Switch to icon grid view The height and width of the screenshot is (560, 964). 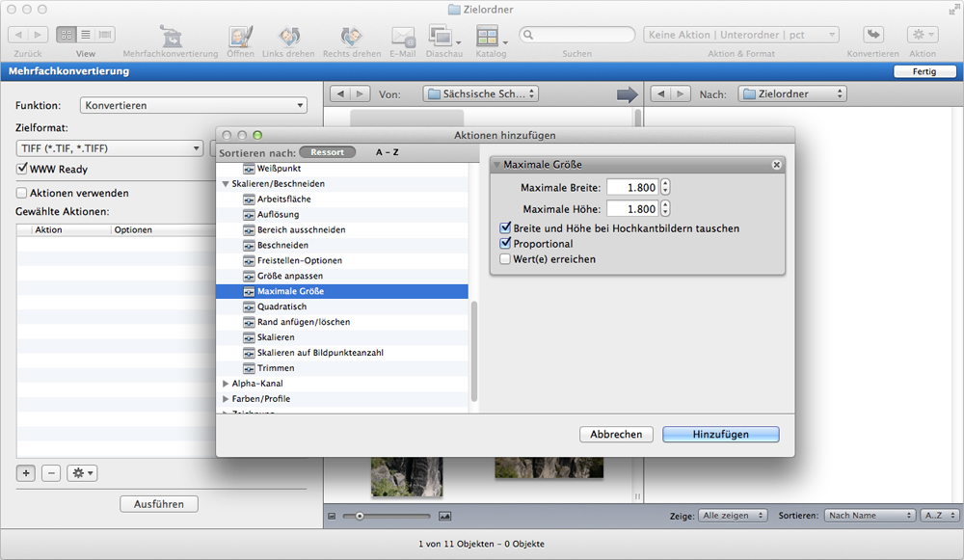(67, 35)
